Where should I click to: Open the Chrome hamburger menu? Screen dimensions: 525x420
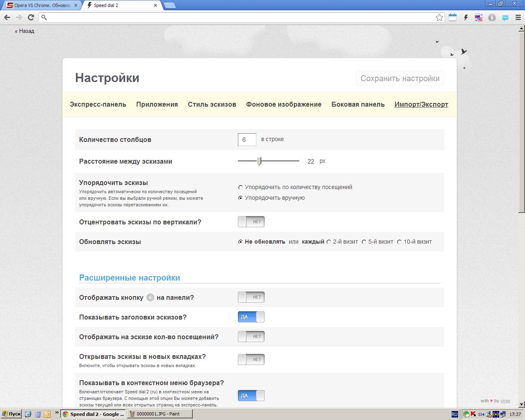coord(518,17)
